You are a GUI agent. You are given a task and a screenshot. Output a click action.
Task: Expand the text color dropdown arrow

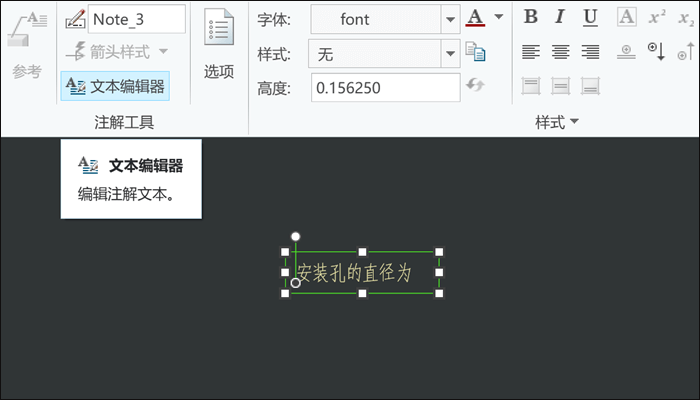point(499,17)
